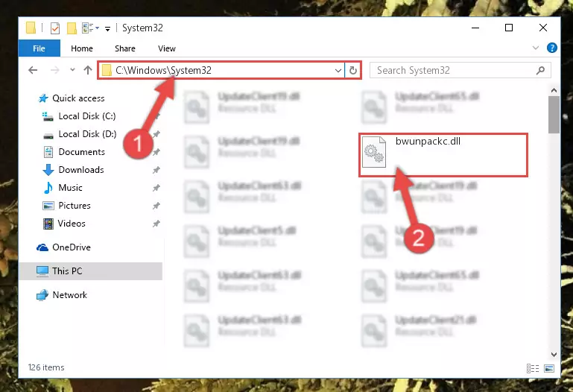Refresh the System32 folder view

tap(353, 71)
